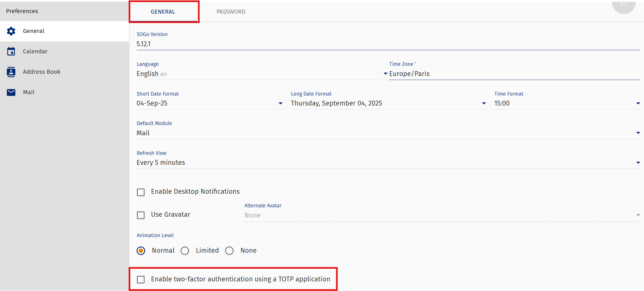Select the Normal animation radio button
The height and width of the screenshot is (291, 644).
coord(141,251)
